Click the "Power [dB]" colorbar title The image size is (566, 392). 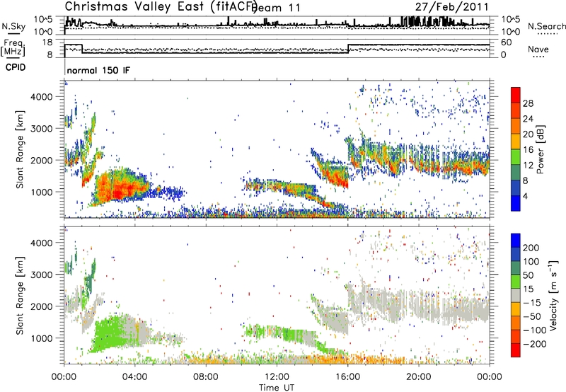[540, 149]
